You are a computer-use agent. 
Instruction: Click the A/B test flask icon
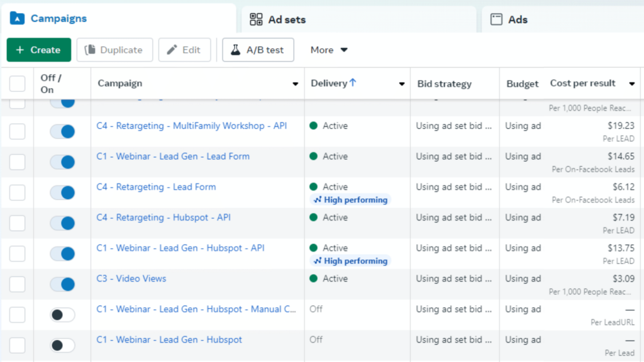[236, 50]
